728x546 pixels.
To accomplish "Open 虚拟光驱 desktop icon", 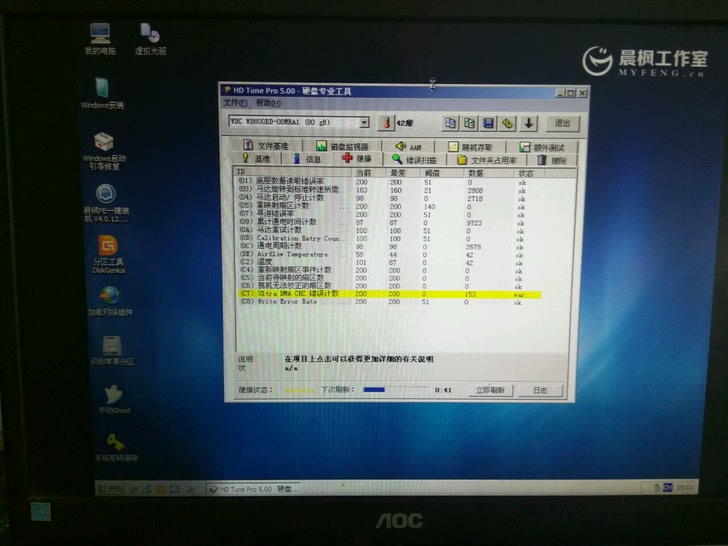I will 150,39.
